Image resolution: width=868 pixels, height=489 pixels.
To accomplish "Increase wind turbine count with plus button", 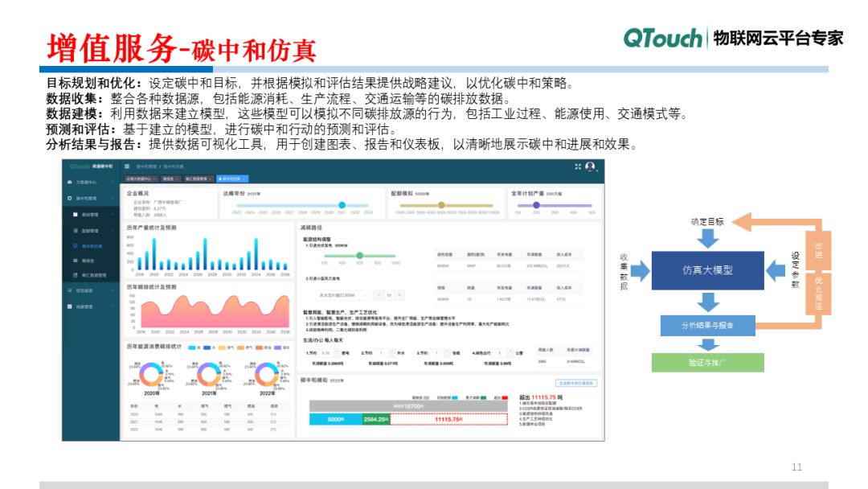I will click(399, 295).
